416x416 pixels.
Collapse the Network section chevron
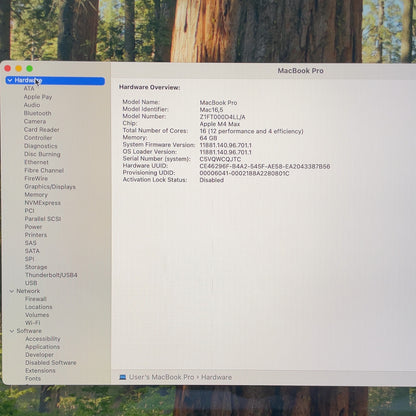pos(12,291)
